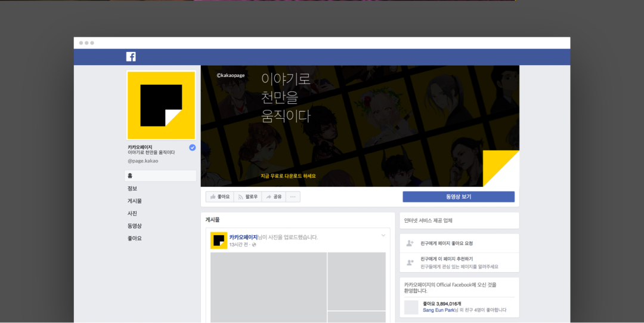Select the 정보 sidebar tab
This screenshot has height=323, width=644.
132,189
